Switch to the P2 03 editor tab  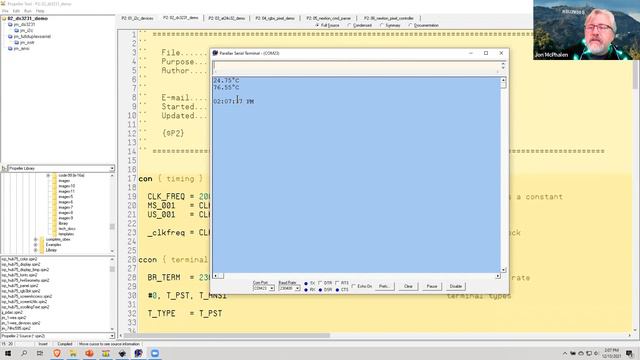tap(227, 18)
